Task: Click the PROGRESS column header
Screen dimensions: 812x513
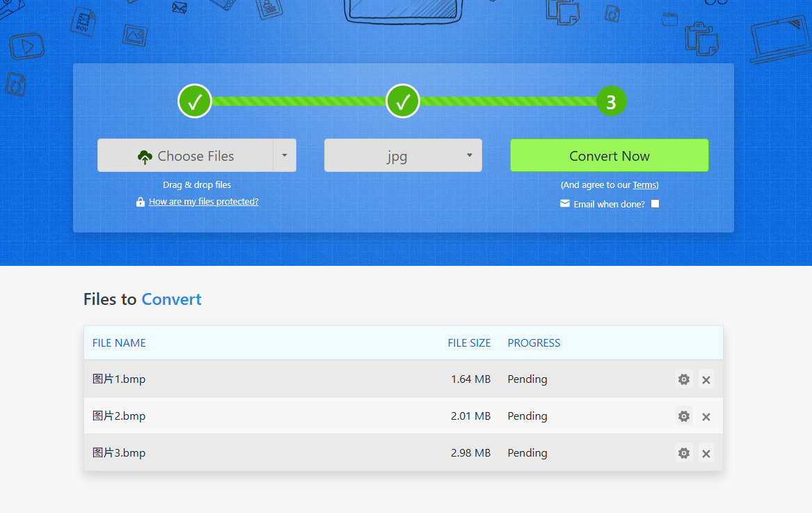Action: [534, 343]
